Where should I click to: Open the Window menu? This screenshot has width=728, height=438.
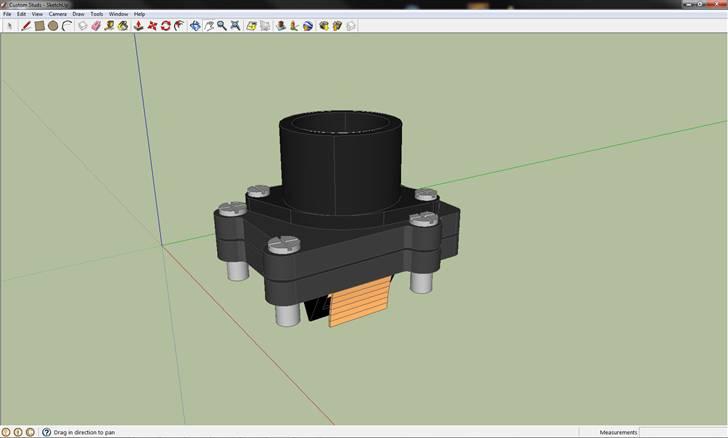point(118,15)
